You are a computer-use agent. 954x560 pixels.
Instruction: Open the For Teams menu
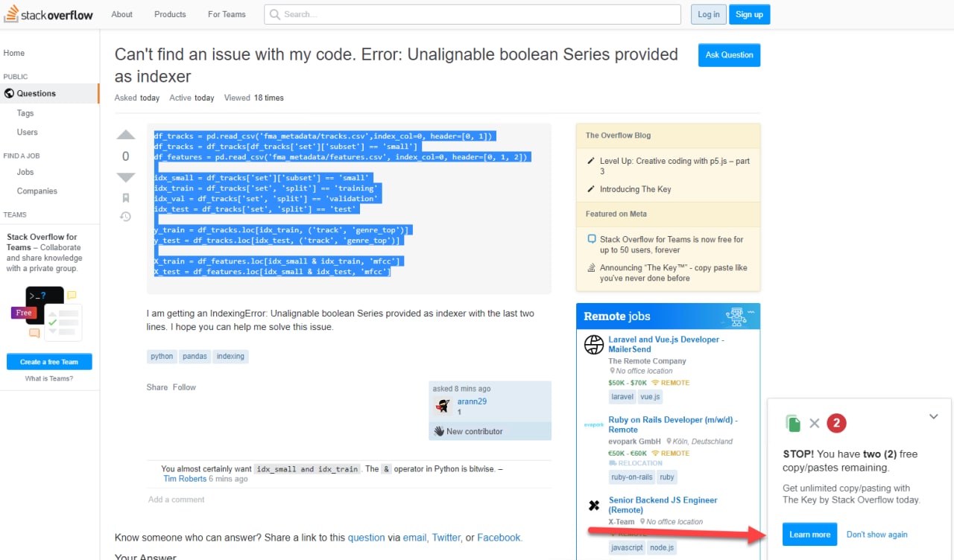[x=227, y=14]
